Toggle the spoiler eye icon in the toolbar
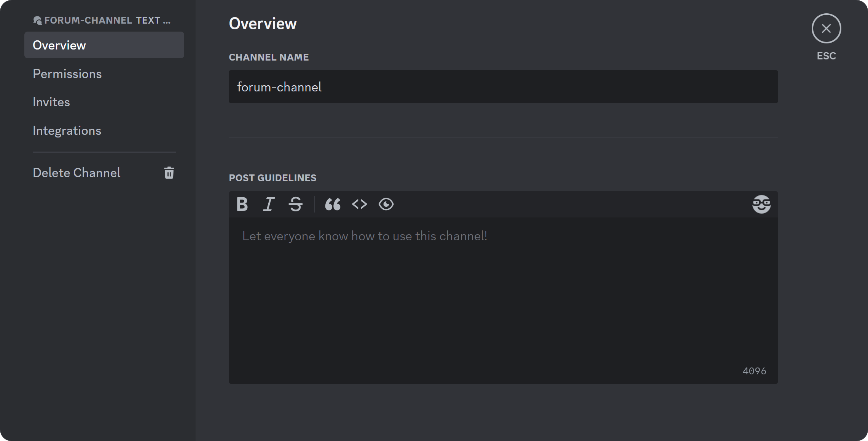 [386, 204]
